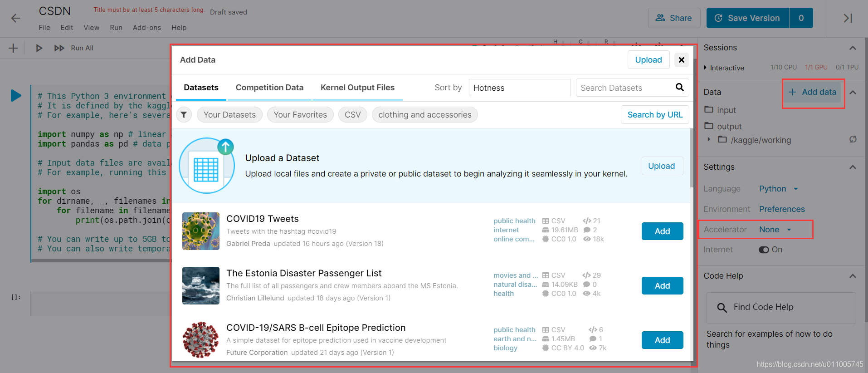
Task: Open Estonia Disaster dataset thumbnail
Action: click(201, 285)
